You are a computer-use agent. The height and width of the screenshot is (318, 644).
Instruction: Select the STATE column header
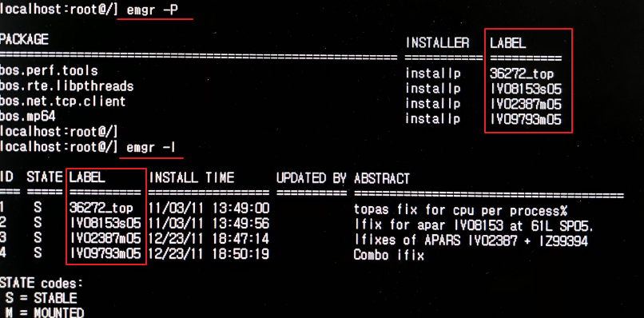coord(45,177)
